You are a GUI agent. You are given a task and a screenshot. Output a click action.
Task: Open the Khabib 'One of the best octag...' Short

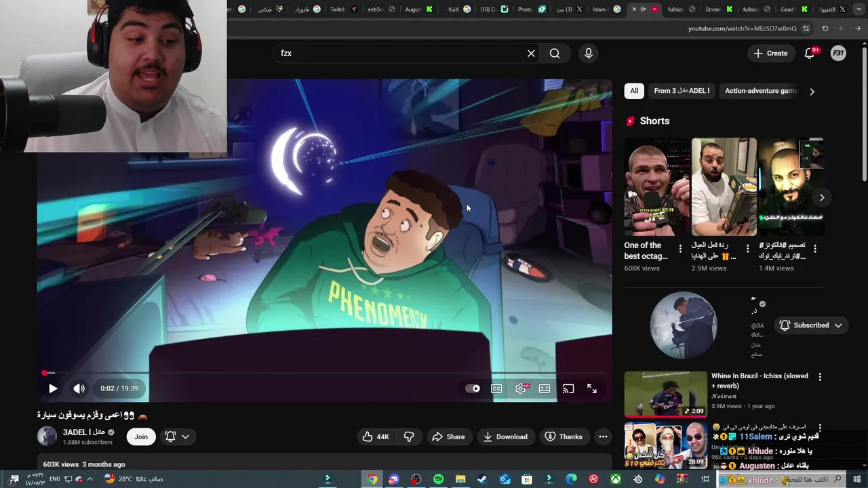[x=656, y=187]
